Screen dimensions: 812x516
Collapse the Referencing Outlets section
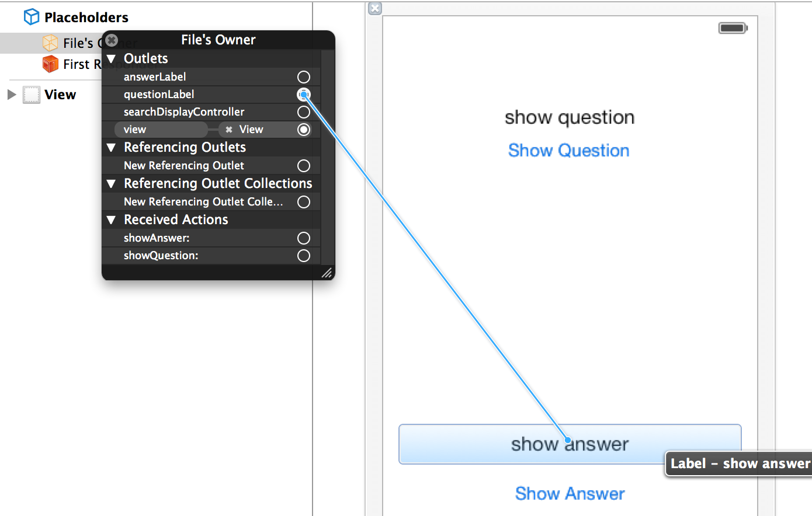(x=112, y=148)
